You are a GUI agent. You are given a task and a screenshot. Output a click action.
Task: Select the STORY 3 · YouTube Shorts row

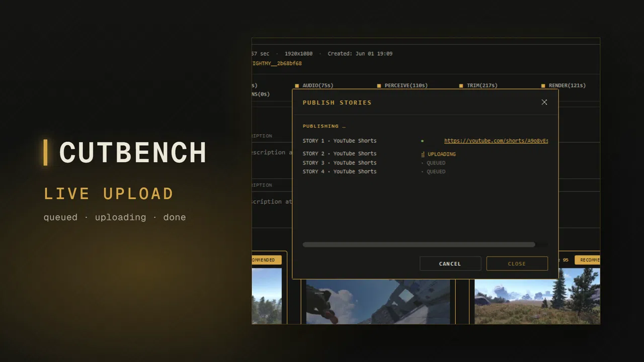[x=425, y=163]
